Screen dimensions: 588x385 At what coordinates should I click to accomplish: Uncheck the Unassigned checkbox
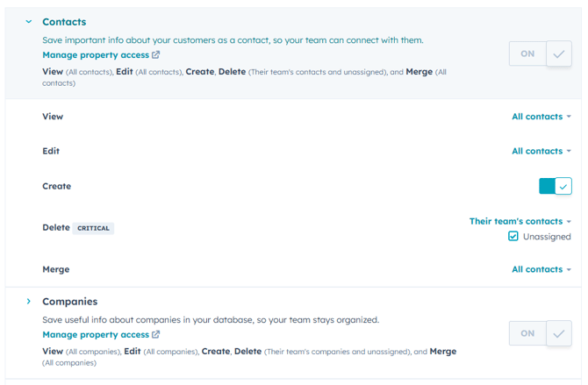point(513,237)
